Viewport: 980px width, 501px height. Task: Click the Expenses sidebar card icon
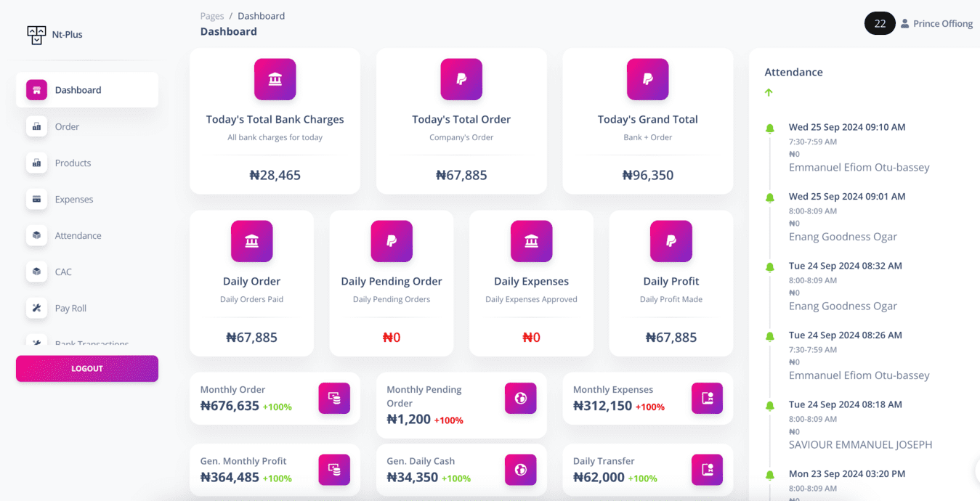[36, 199]
